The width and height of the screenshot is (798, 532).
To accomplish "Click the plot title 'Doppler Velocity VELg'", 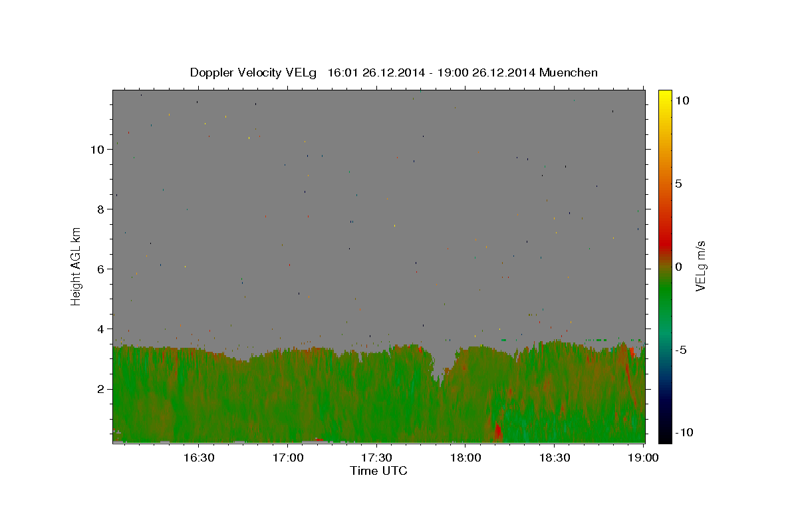I will (255, 72).
